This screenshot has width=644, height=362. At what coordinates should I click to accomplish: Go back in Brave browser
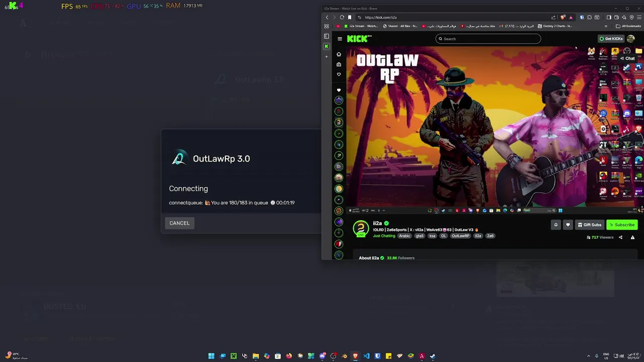click(327, 17)
